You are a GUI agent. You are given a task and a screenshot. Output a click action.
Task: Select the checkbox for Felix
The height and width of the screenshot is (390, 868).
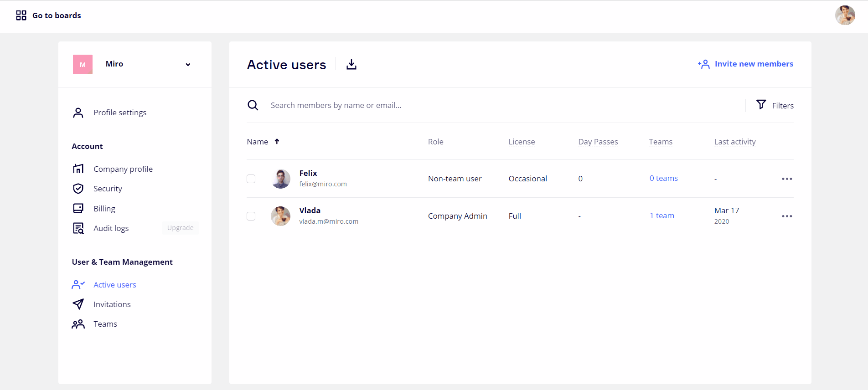(x=251, y=179)
